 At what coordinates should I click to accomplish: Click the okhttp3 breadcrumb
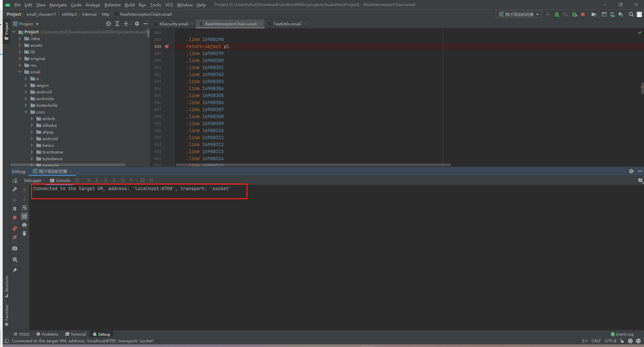[x=69, y=14]
